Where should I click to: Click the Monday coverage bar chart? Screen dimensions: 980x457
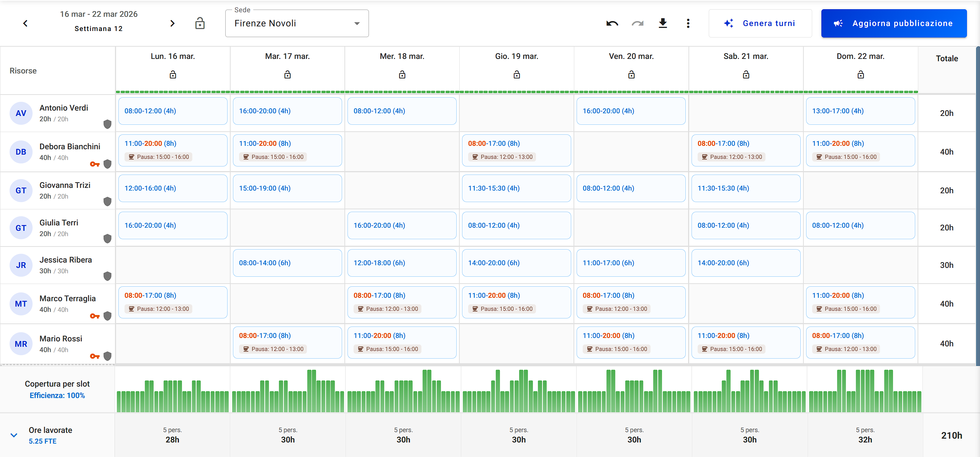coord(172,391)
